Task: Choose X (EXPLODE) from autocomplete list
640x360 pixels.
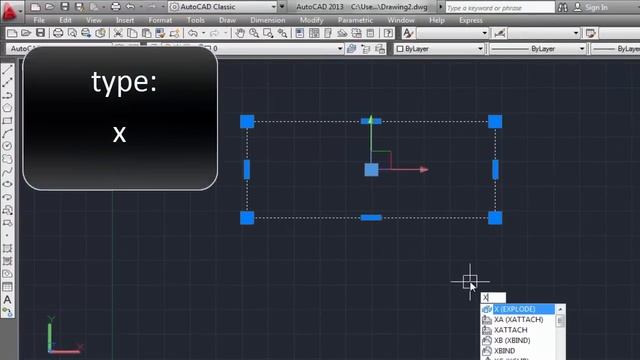Action: pyautogui.click(x=518, y=309)
